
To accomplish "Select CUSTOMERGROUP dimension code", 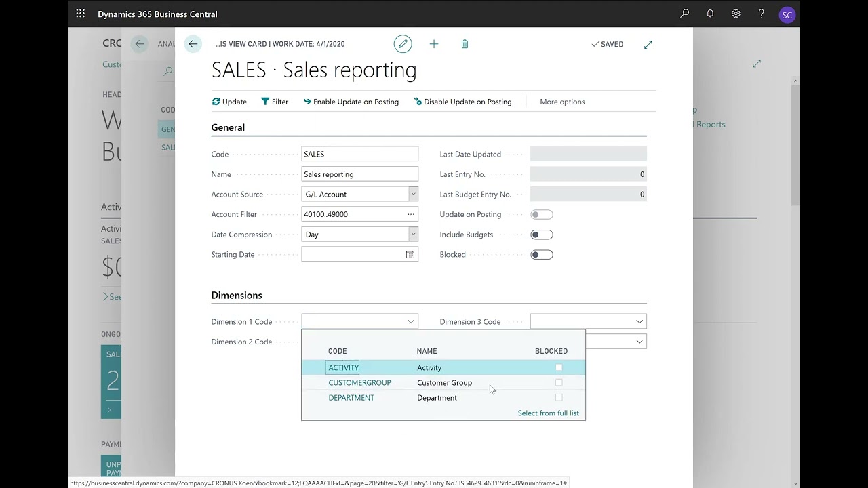I will (359, 382).
